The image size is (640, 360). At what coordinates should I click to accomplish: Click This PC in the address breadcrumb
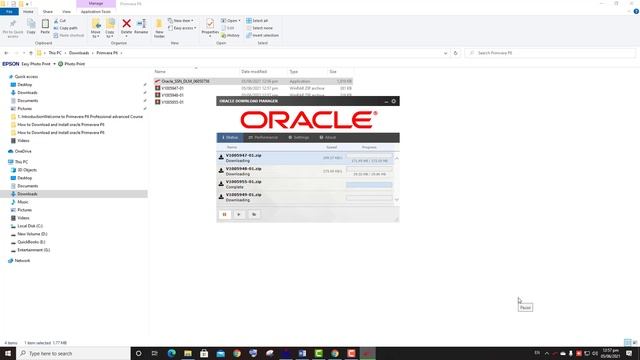pos(55,53)
